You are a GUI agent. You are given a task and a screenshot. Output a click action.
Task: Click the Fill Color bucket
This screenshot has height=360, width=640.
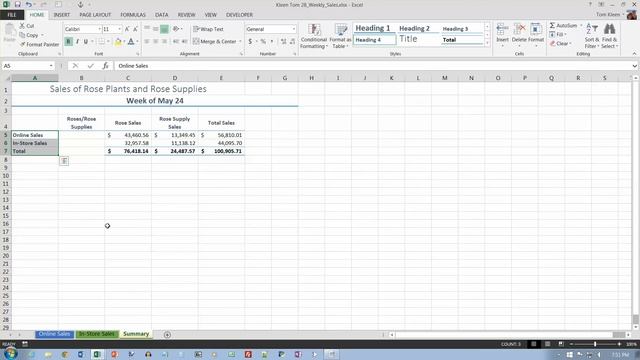click(x=118, y=41)
